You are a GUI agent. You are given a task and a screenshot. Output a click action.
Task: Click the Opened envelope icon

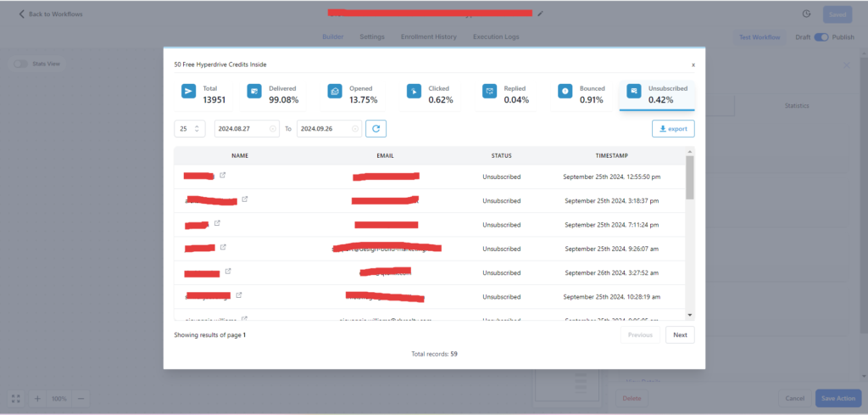click(x=335, y=92)
